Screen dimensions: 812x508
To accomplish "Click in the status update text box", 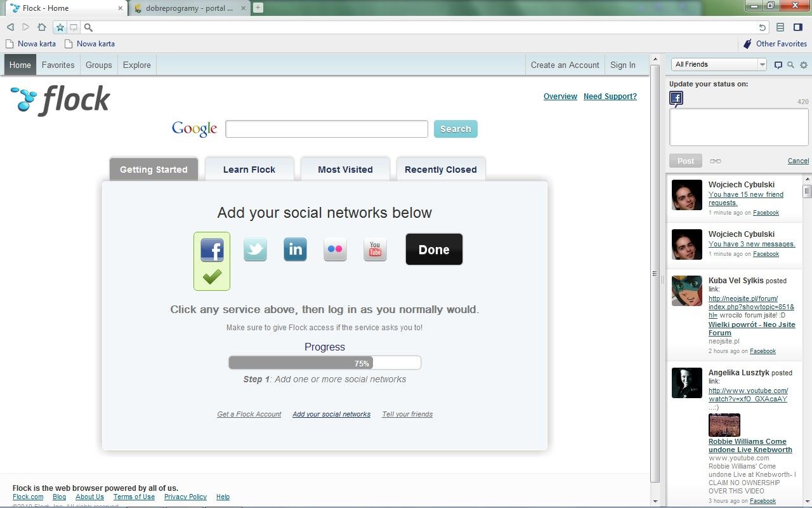I will (x=739, y=127).
